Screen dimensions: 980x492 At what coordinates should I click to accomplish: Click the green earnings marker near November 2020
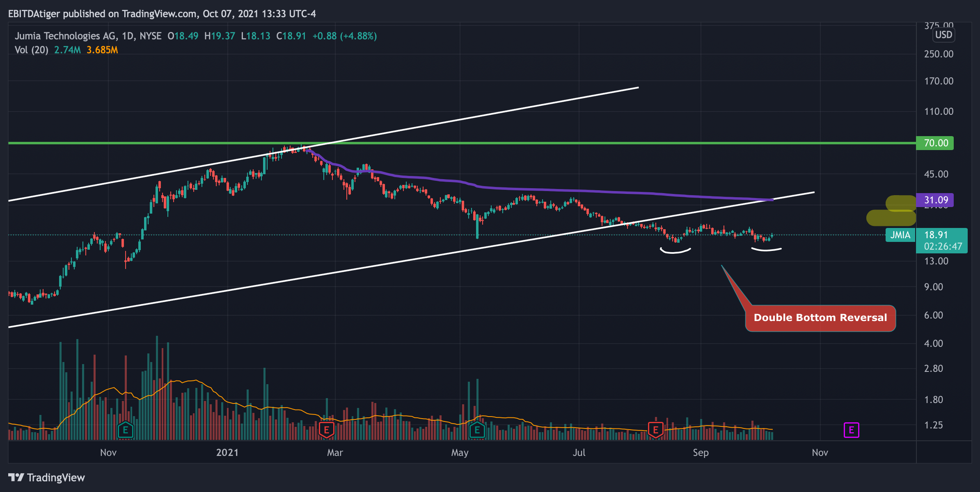click(126, 430)
